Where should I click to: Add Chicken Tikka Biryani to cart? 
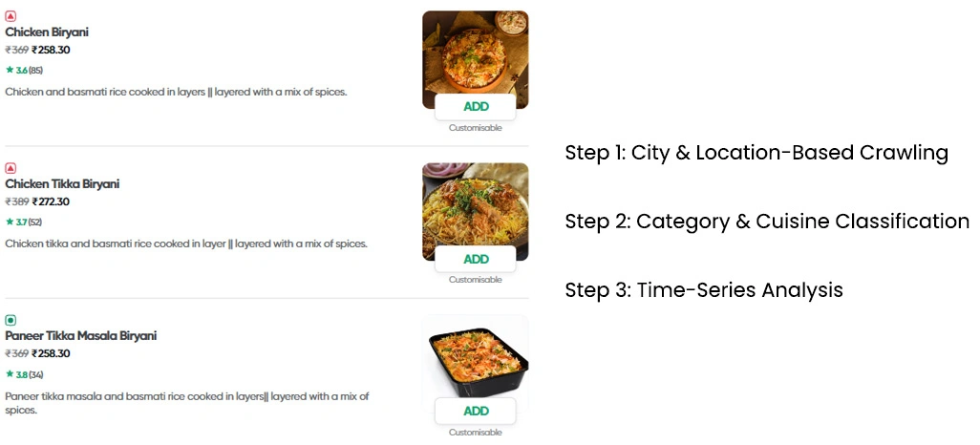click(x=475, y=259)
